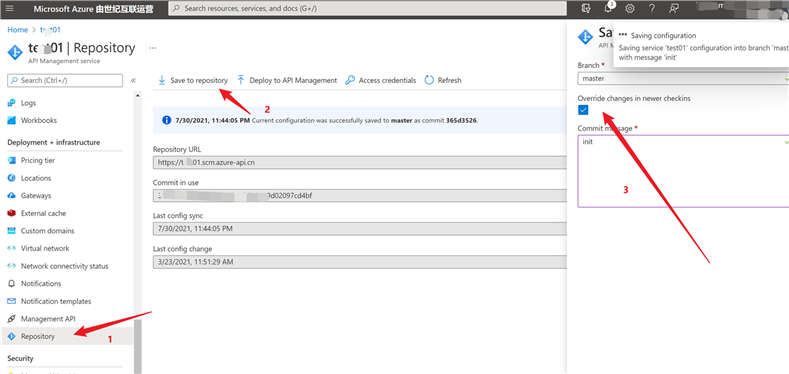Screen dimensions: 789x374
Task: Click the feedback icon in header
Action: (x=673, y=9)
